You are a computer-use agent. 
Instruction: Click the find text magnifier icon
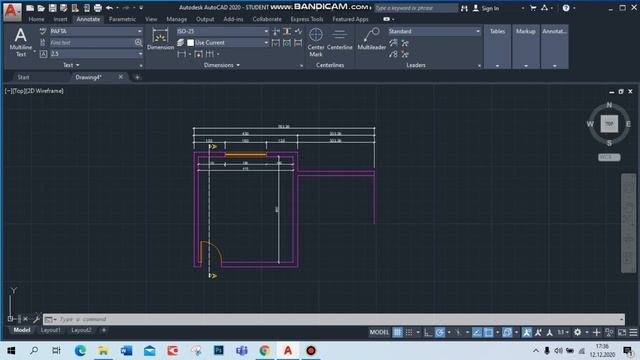[x=138, y=42]
